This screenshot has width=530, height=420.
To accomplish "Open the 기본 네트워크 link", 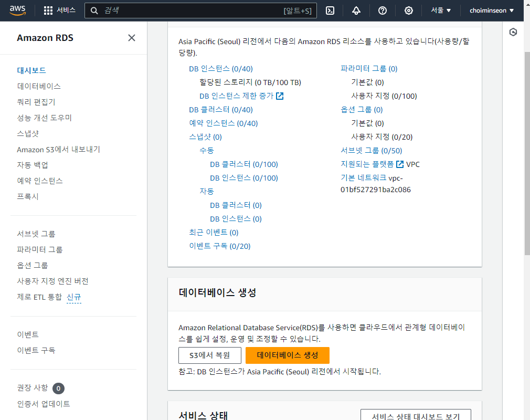I will click(x=363, y=178).
